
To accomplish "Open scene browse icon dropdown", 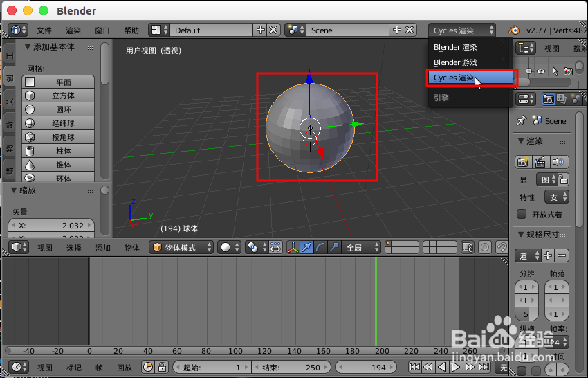I will coord(295,30).
